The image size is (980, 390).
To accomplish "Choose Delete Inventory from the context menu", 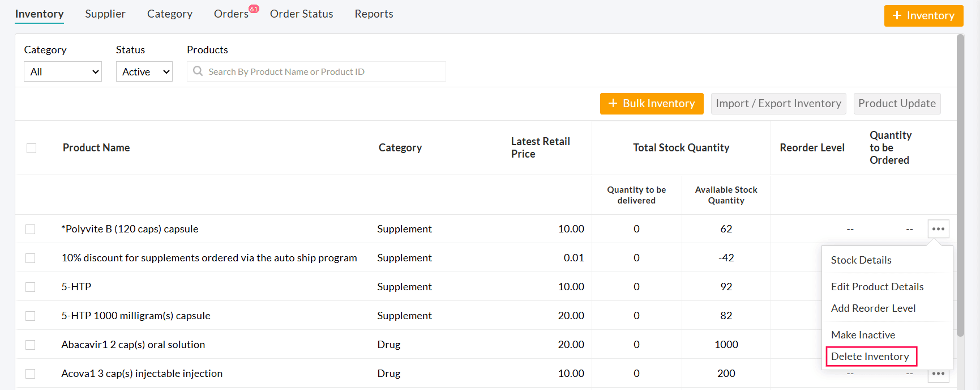I will 870,357.
